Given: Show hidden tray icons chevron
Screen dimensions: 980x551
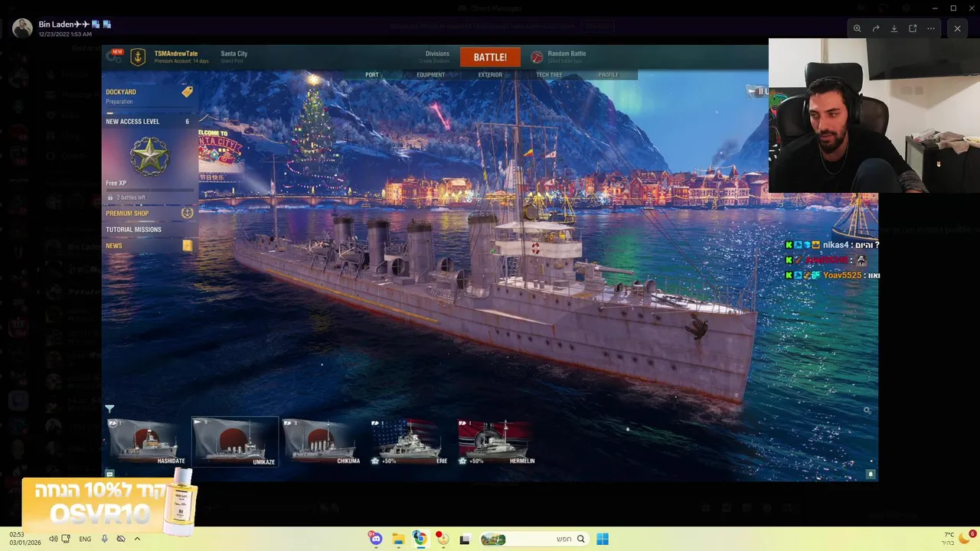Looking at the screenshot, I should coord(137,539).
